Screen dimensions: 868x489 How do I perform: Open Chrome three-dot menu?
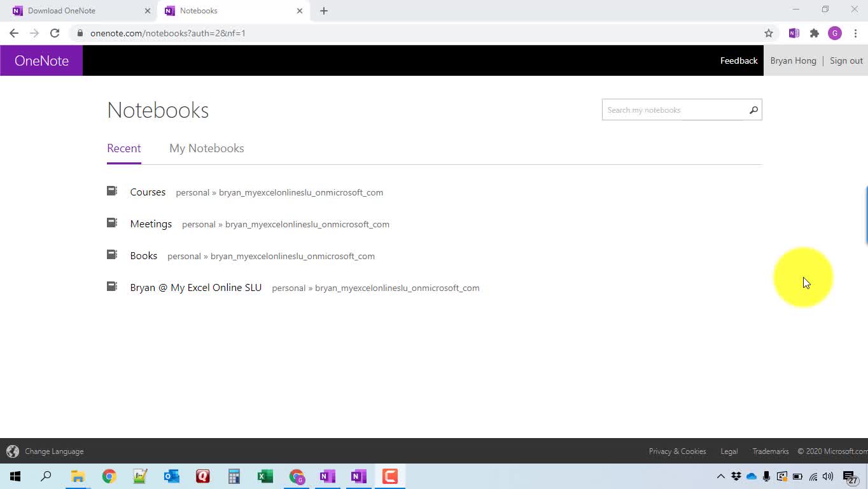855,33
